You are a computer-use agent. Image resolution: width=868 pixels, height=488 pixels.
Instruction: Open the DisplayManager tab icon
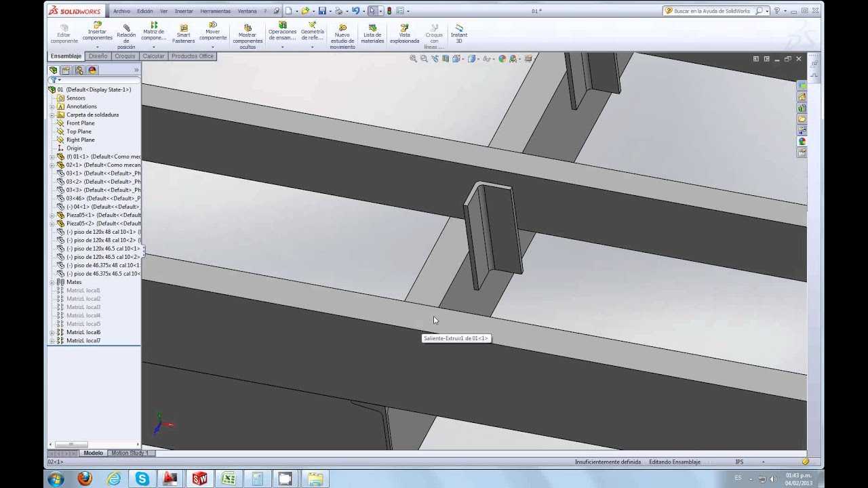[92, 70]
